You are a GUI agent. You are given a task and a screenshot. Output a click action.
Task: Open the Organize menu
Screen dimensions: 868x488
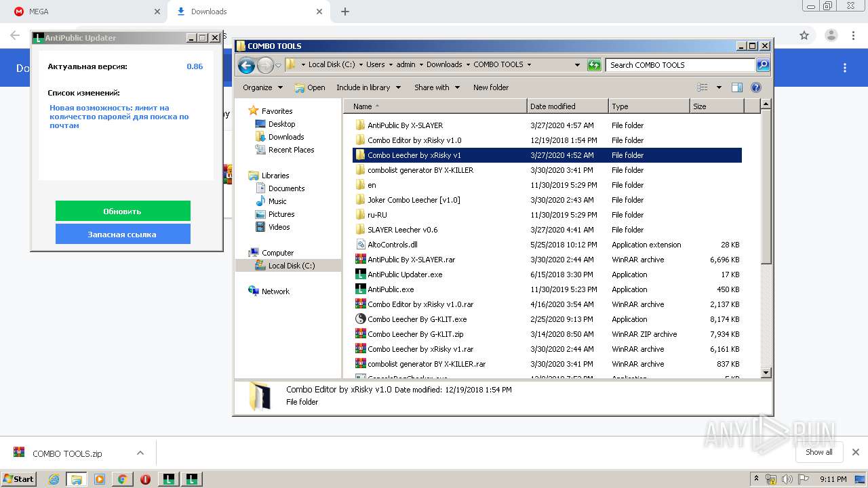coord(262,87)
